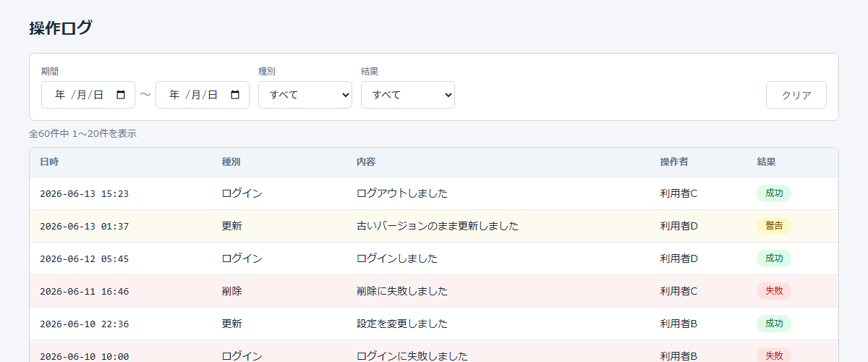Click 古いバージョンのまま更新しました entry

coord(438,226)
